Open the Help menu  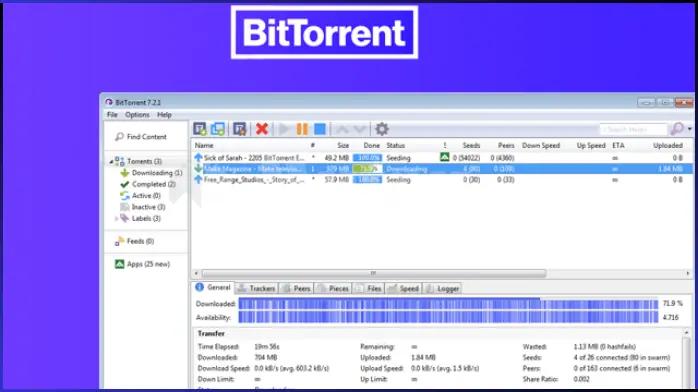click(x=164, y=115)
